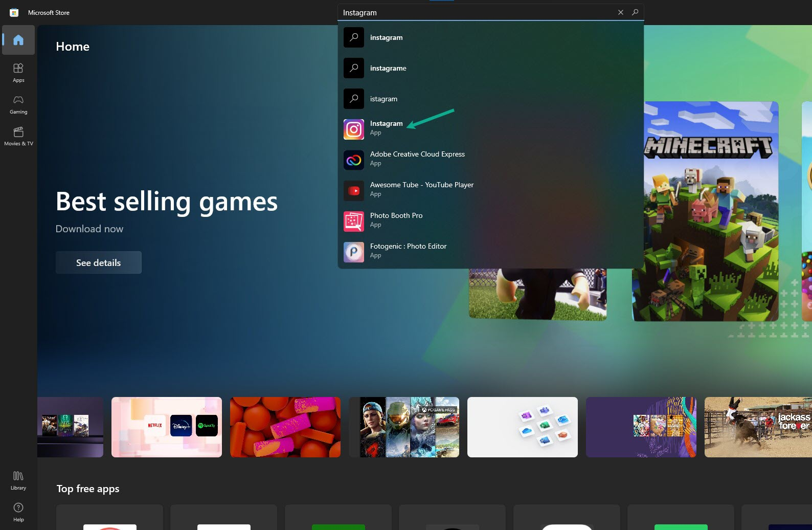Click the Microsoft Store logo icon
This screenshot has width=812, height=530.
coord(14,13)
